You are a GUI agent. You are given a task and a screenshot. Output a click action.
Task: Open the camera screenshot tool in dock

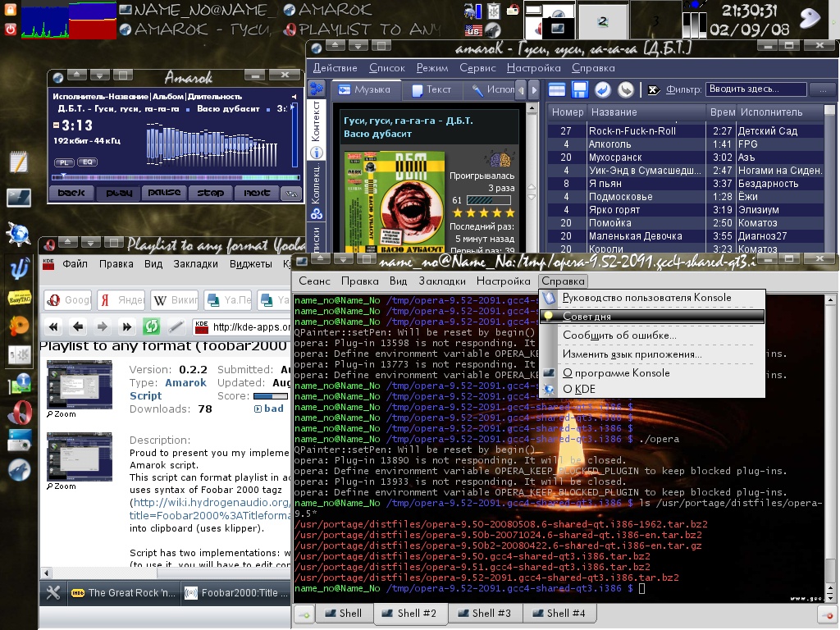click(18, 441)
